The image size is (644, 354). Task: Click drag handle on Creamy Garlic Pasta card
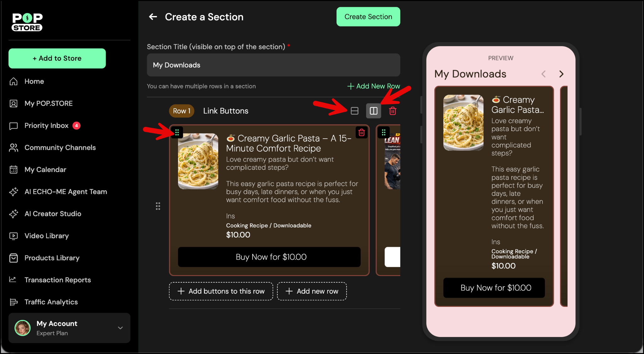tap(177, 132)
